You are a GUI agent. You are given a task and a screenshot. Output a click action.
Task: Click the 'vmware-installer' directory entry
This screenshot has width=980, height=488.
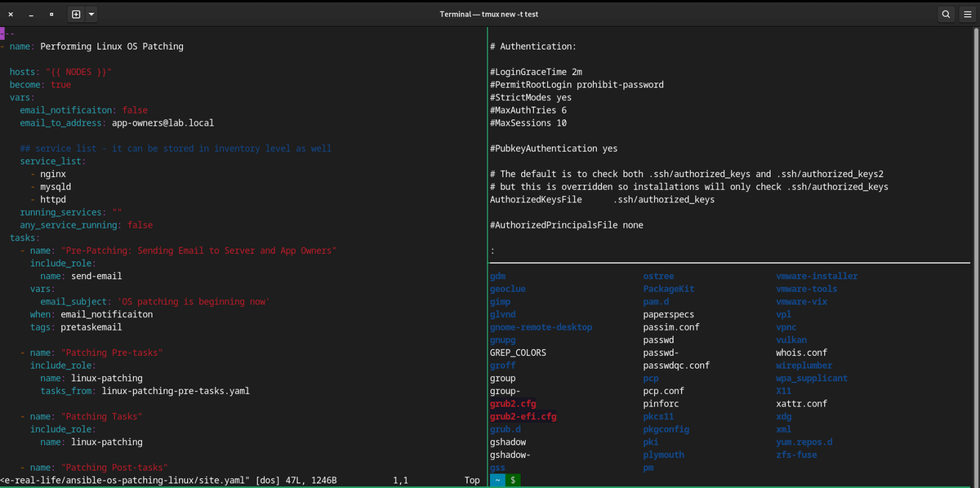817,276
